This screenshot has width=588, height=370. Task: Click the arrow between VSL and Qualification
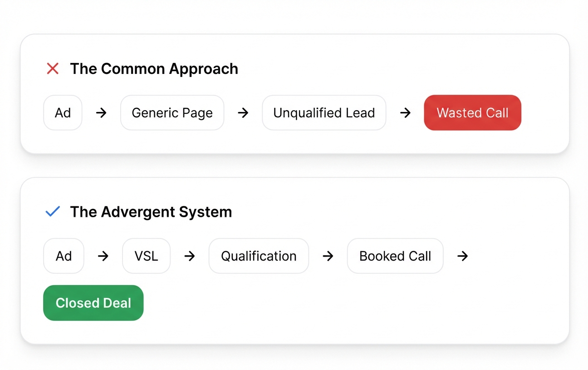pyautogui.click(x=189, y=256)
